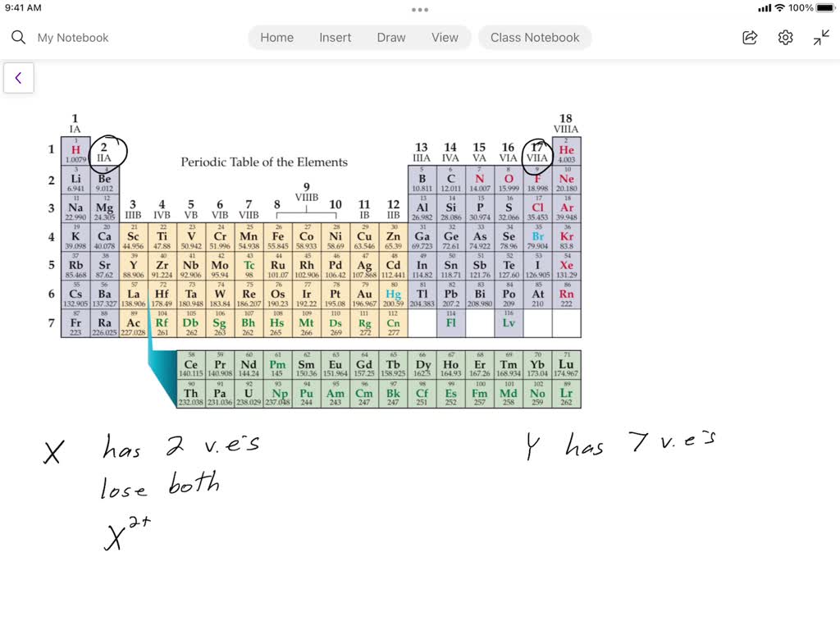Open OneNote settings via gear icon

(785, 37)
